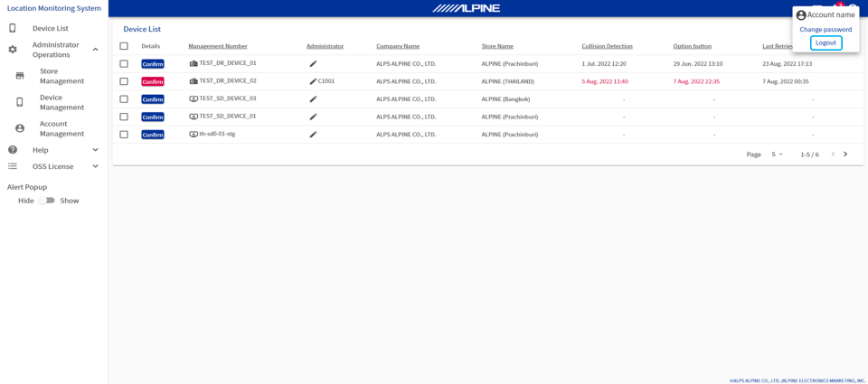
Task: Edit administrator pencil for TEST_DR_DEVICE_02
Action: (x=313, y=81)
